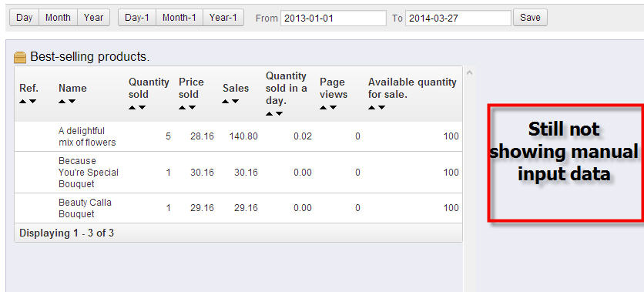The height and width of the screenshot is (292, 644).
Task: Click 'A delightful mix of flowers' product name
Action: [x=87, y=136]
